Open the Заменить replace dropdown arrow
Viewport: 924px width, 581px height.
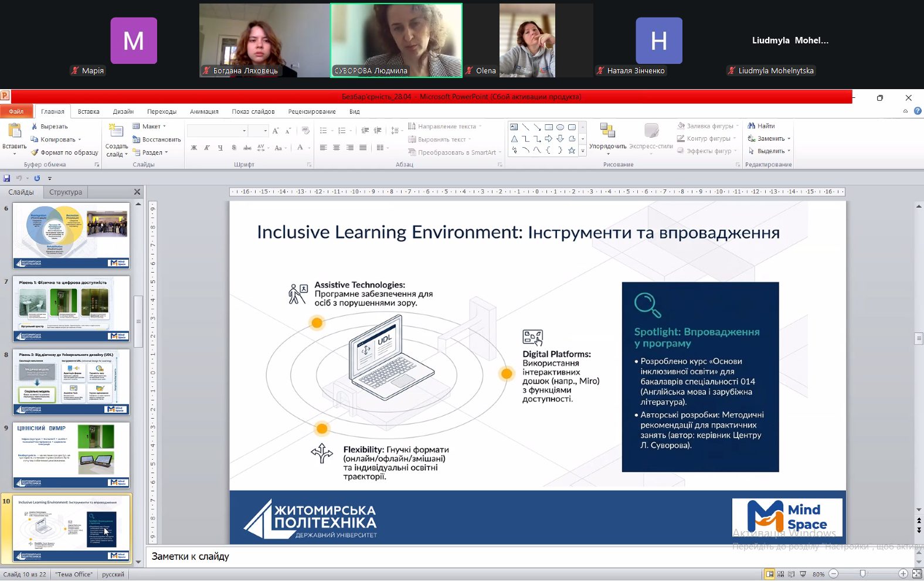789,139
